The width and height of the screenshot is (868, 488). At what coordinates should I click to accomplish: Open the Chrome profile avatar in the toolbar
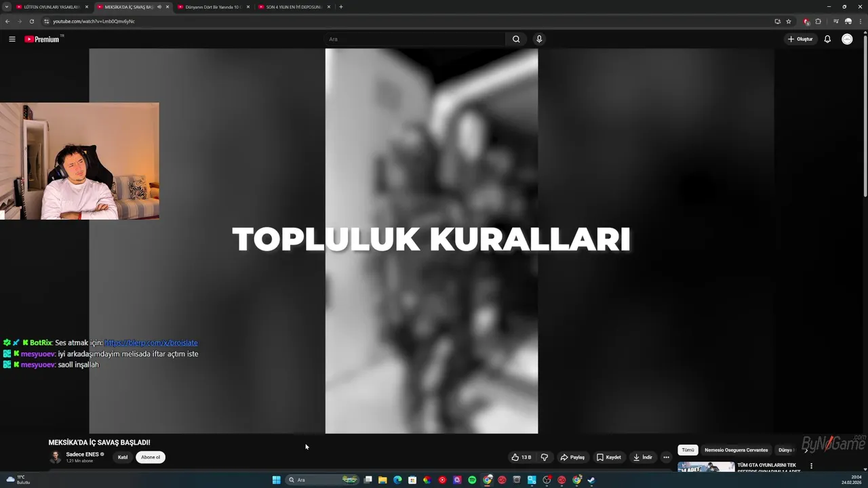click(x=848, y=21)
